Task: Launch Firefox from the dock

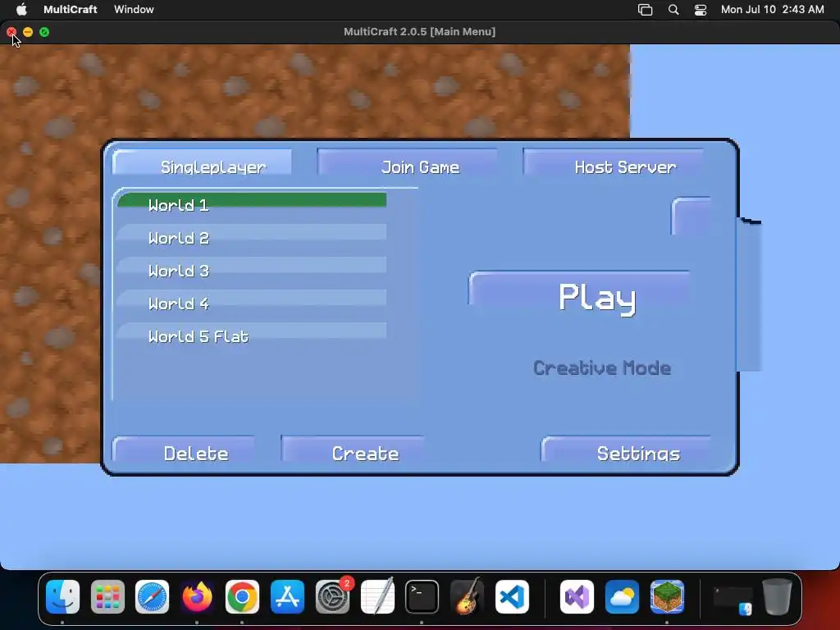Action: [x=197, y=597]
